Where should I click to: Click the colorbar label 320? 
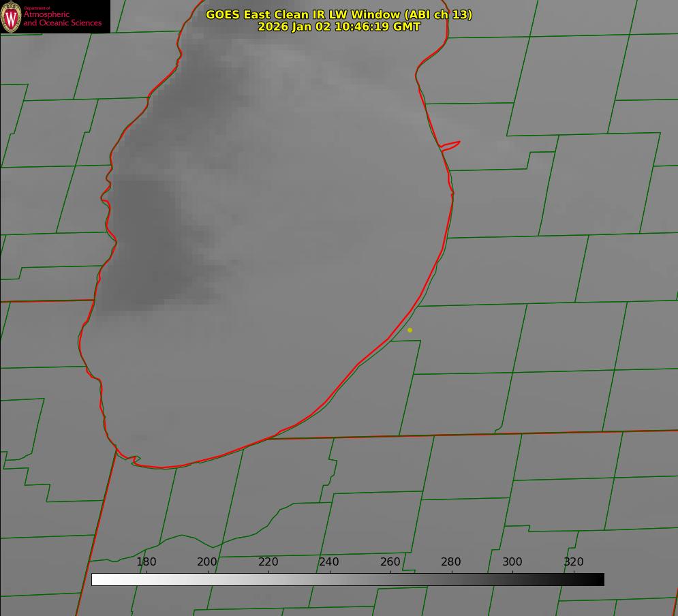tap(574, 561)
